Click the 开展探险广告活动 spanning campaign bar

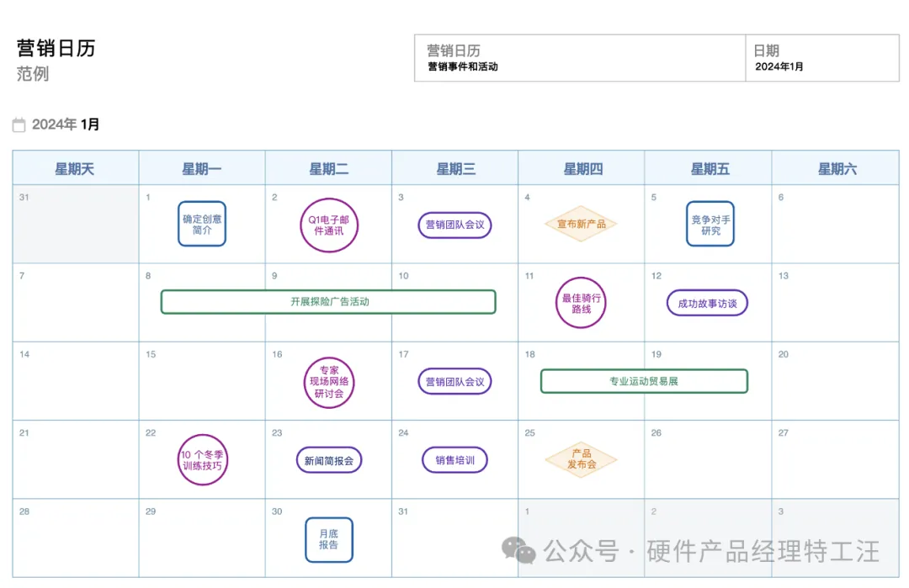tap(328, 301)
